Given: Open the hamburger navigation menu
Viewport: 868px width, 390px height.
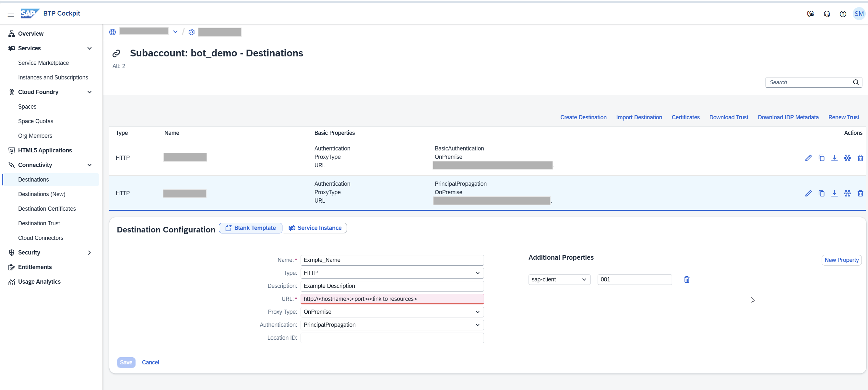Looking at the screenshot, I should pyautogui.click(x=11, y=14).
